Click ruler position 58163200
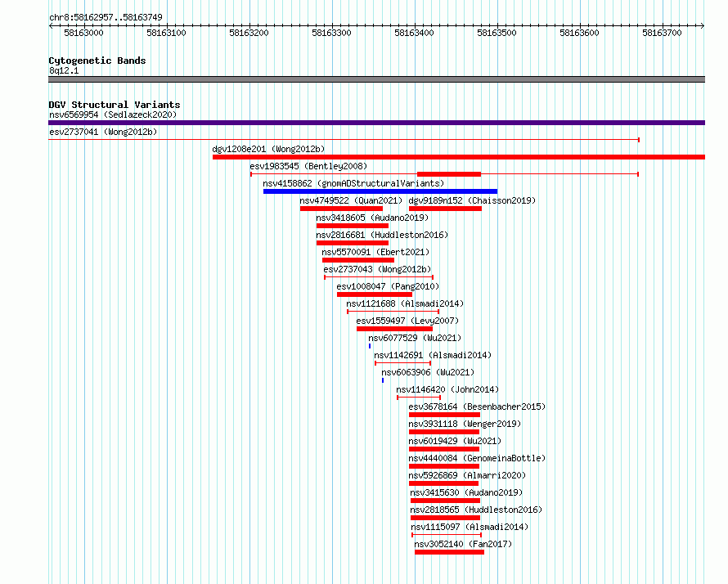The image size is (728, 584). coord(249,33)
